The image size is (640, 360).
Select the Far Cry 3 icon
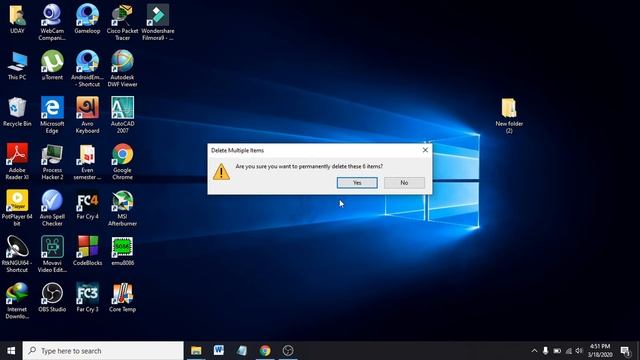pos(87,298)
